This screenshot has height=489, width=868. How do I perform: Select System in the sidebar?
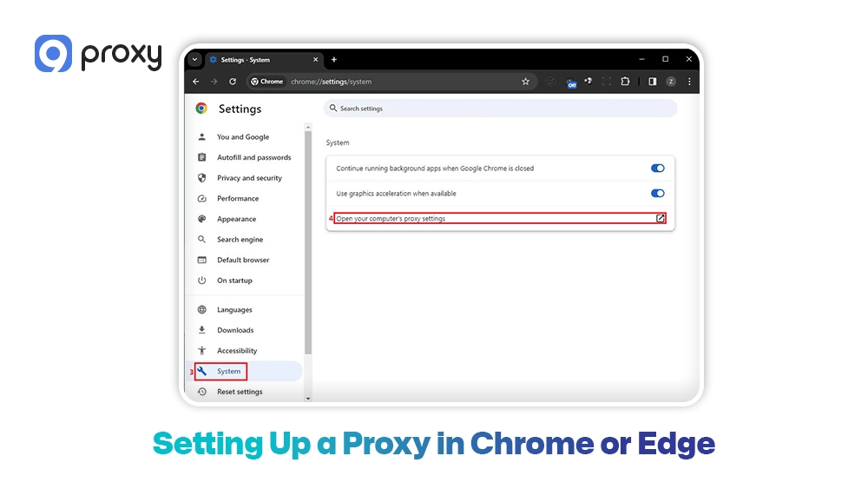[228, 371]
